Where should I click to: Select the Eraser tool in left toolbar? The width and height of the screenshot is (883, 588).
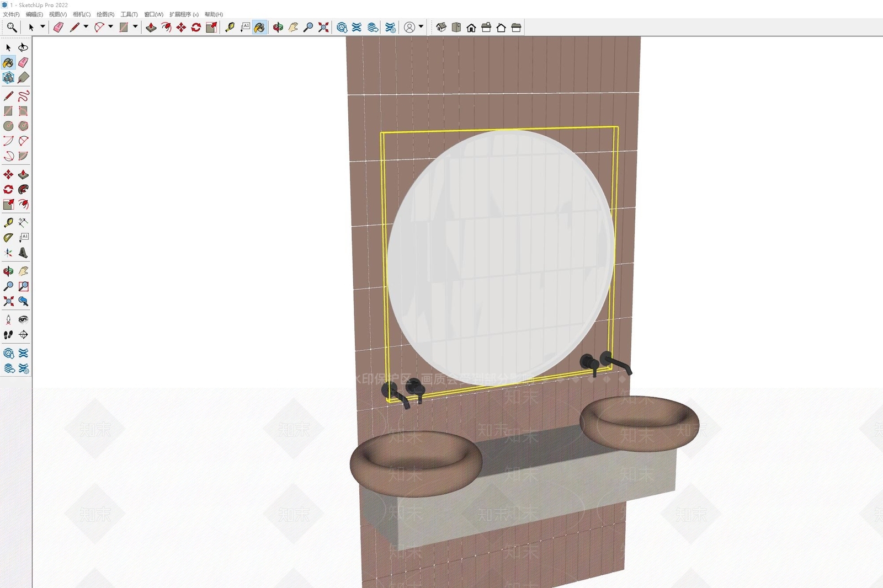point(23,63)
